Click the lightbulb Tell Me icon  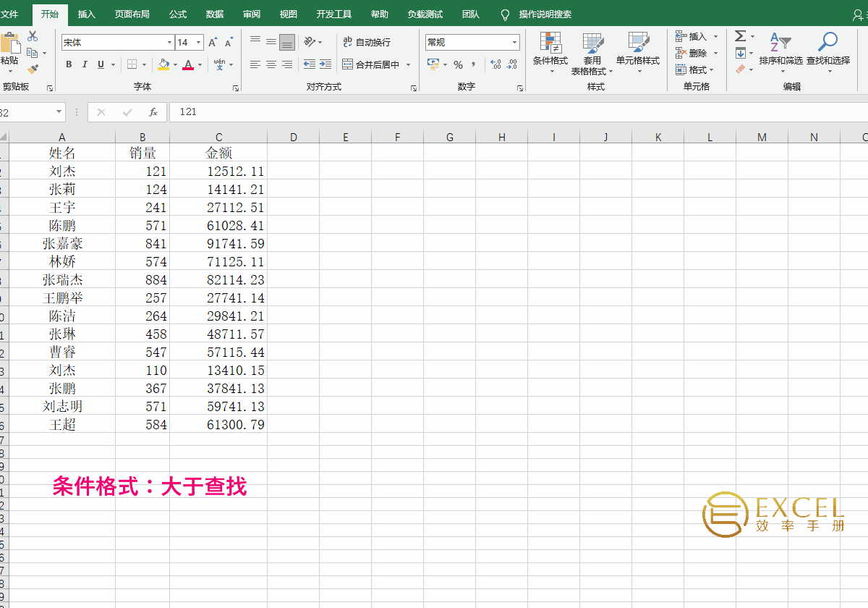(506, 14)
